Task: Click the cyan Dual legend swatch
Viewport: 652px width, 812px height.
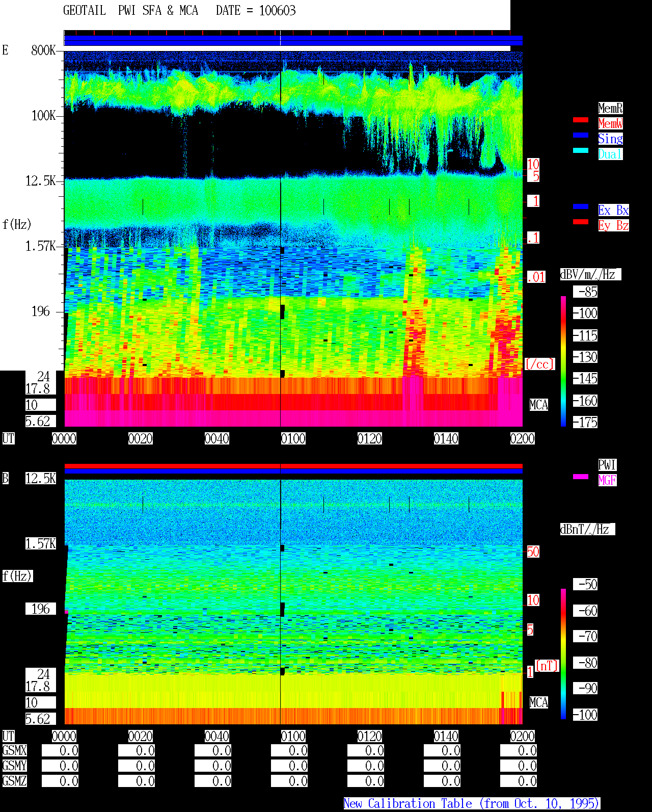Action: 581,150
